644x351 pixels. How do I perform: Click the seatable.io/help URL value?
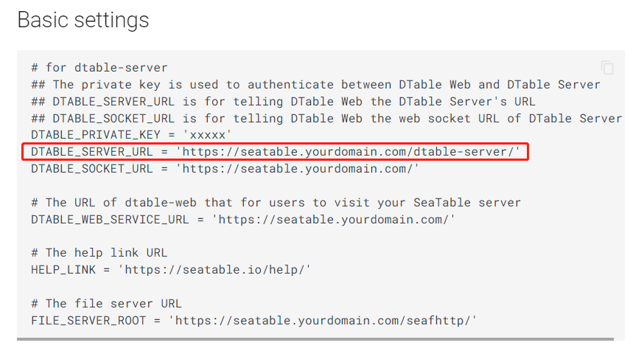[x=214, y=270]
